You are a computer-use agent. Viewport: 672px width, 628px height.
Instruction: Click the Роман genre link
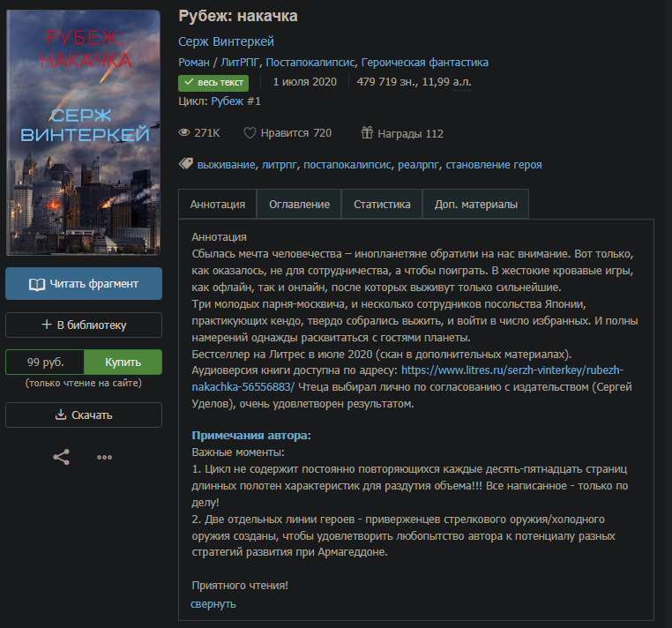194,63
